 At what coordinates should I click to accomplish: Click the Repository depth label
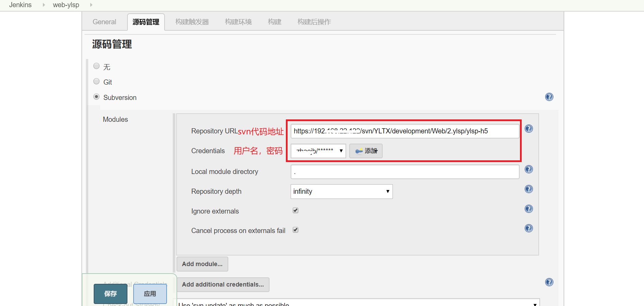tap(216, 191)
